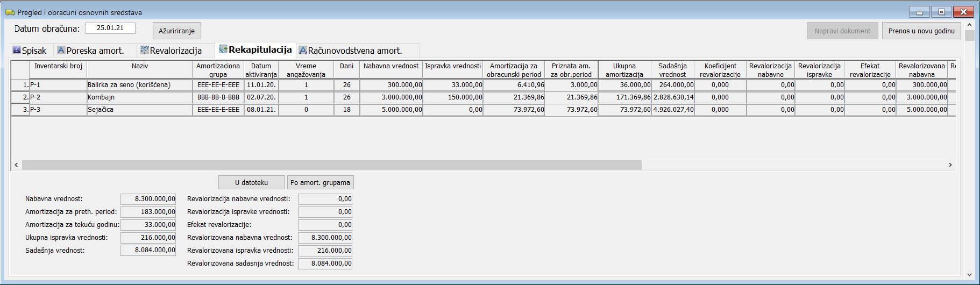Click the horizontal scrollbar right arrow
The width and height of the screenshot is (980, 285).
pos(950,165)
